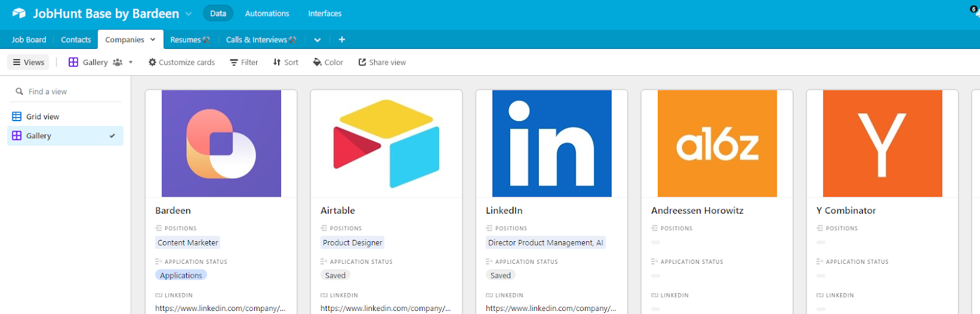980x314 pixels.
Task: Click the Andreessen Horowitz card title
Action: coord(697,211)
